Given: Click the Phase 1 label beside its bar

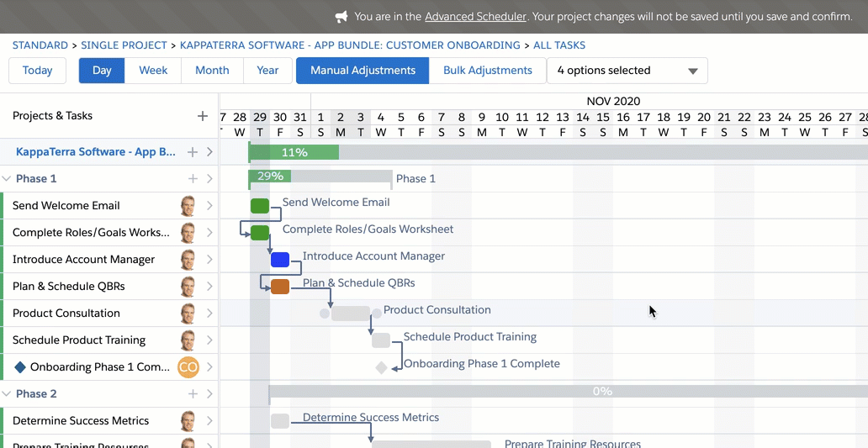Looking at the screenshot, I should [x=415, y=179].
